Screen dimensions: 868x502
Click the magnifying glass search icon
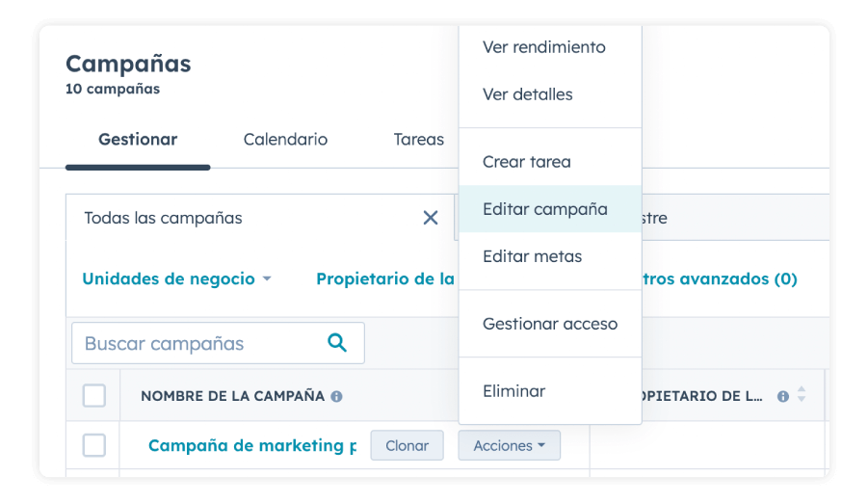click(336, 343)
